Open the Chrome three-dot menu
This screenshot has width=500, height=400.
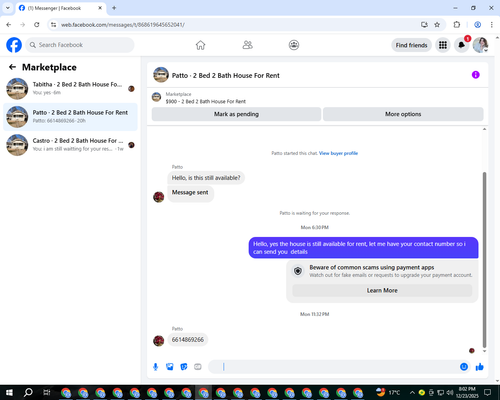point(492,25)
